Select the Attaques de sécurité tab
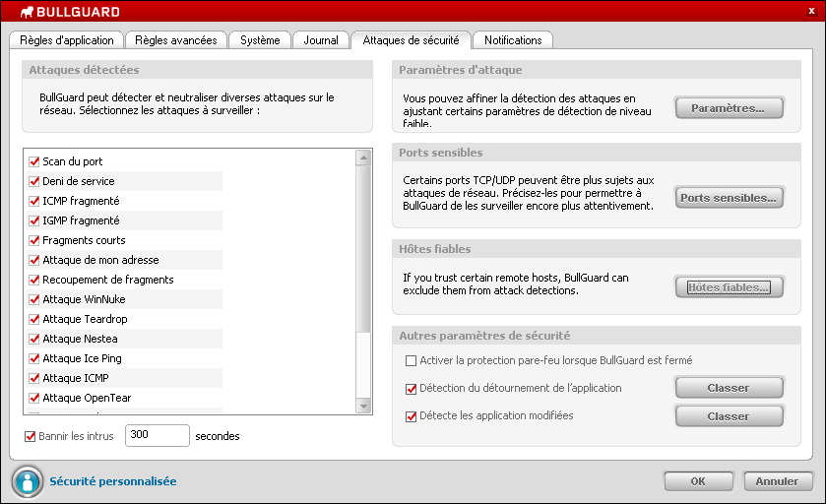The height and width of the screenshot is (504, 826). pos(411,40)
